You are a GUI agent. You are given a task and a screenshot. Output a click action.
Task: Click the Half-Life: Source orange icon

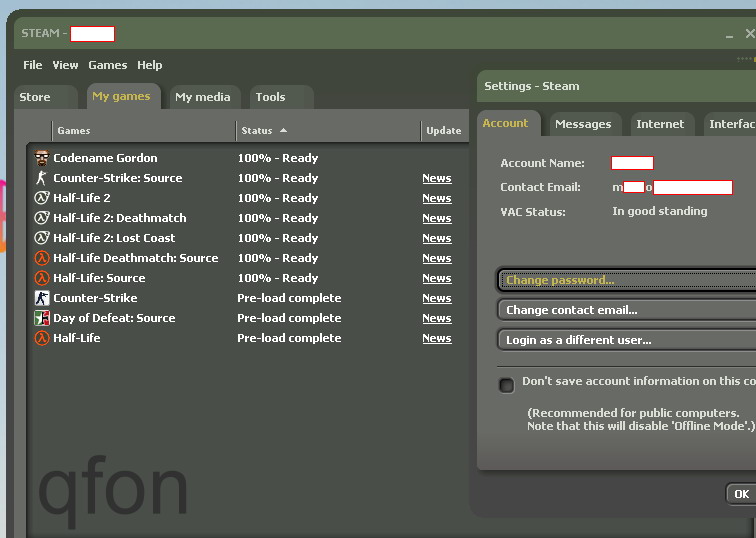click(42, 278)
